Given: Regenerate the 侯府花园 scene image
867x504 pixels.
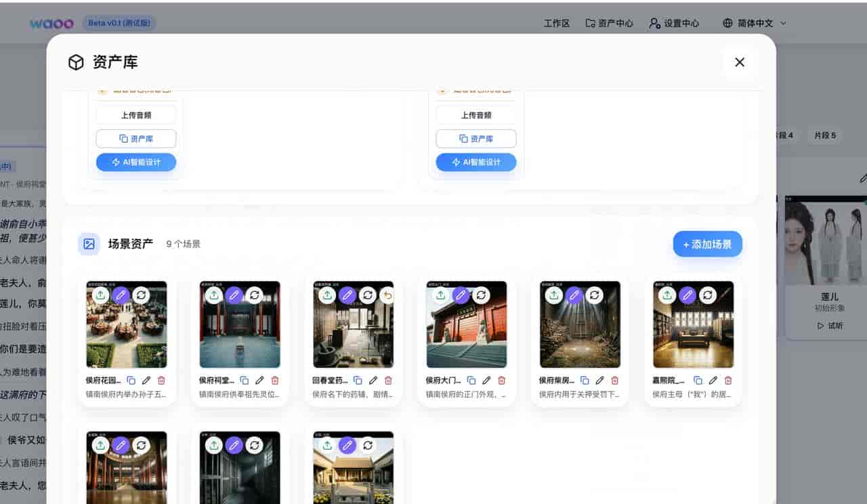Looking at the screenshot, I should tap(141, 295).
